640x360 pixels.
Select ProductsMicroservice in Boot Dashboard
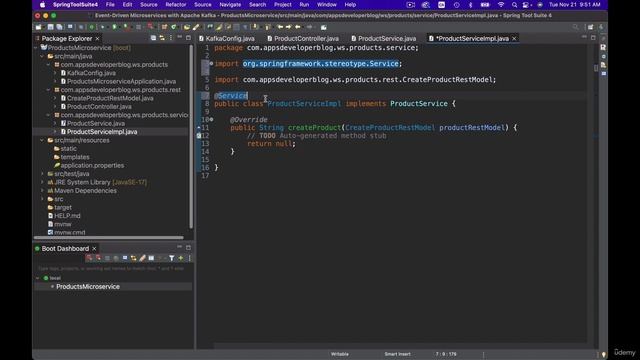click(88, 287)
